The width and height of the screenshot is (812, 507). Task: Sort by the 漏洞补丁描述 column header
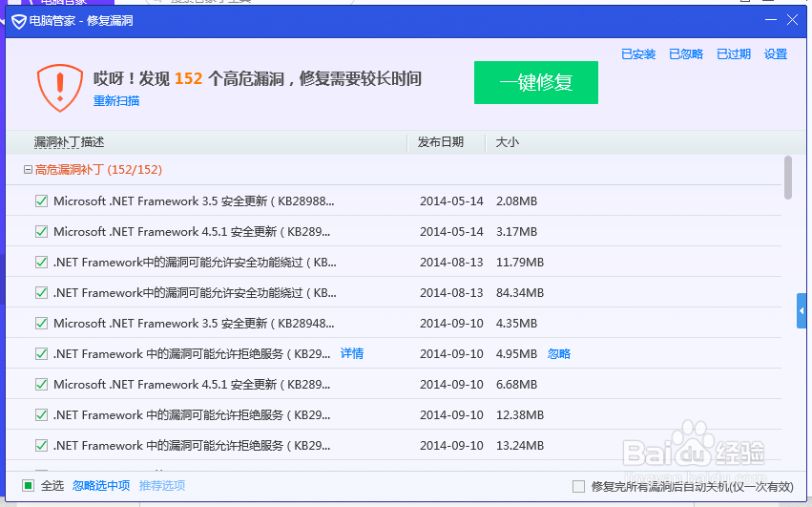point(69,142)
